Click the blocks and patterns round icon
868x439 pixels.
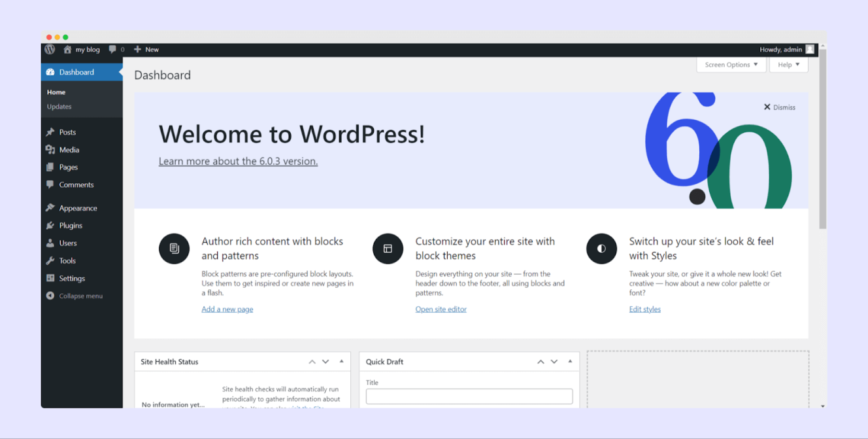(174, 249)
